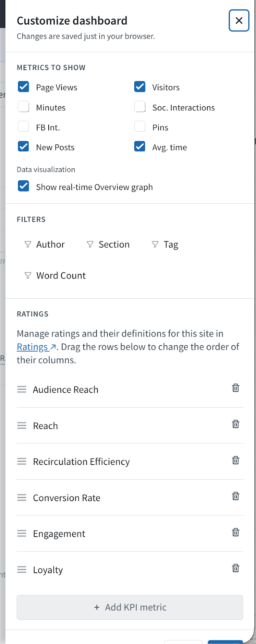
Task: Open the Author filter
Action: point(45,244)
